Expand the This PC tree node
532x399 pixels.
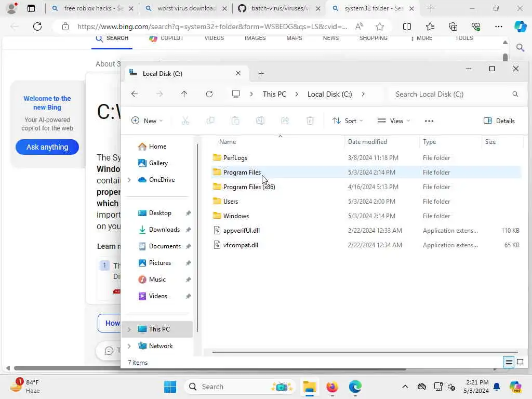[x=129, y=329]
